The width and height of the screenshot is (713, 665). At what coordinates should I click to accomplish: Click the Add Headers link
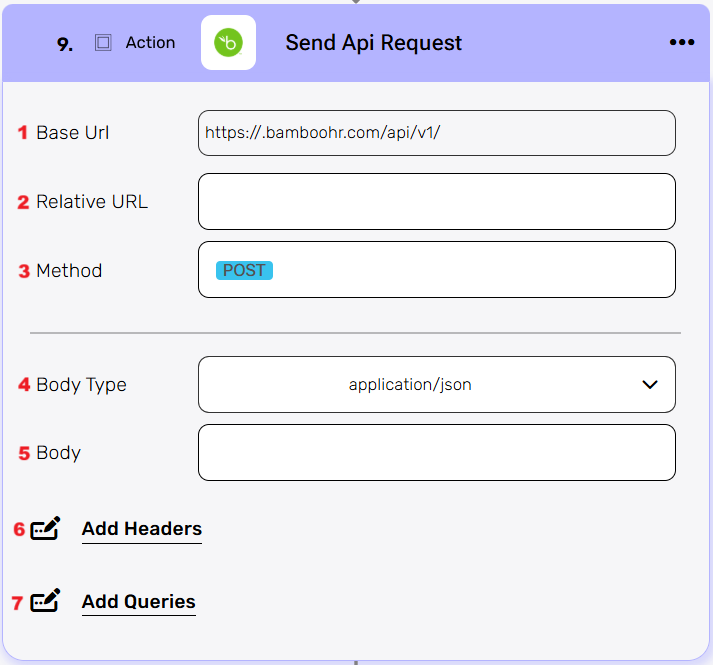point(142,529)
